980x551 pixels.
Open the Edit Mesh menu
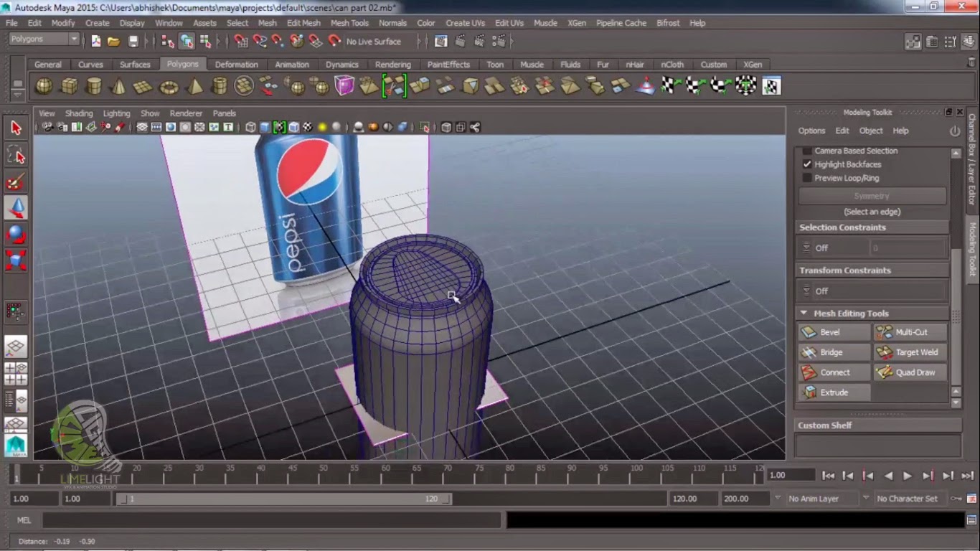pyautogui.click(x=303, y=23)
